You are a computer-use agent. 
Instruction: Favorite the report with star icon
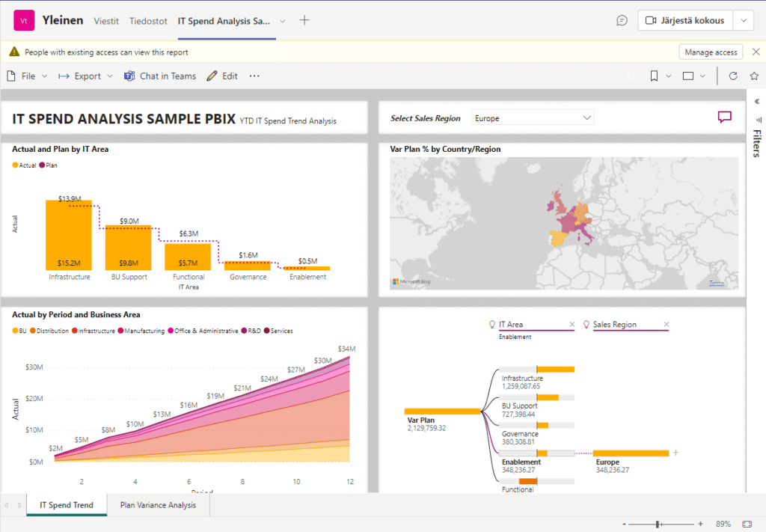(754, 76)
